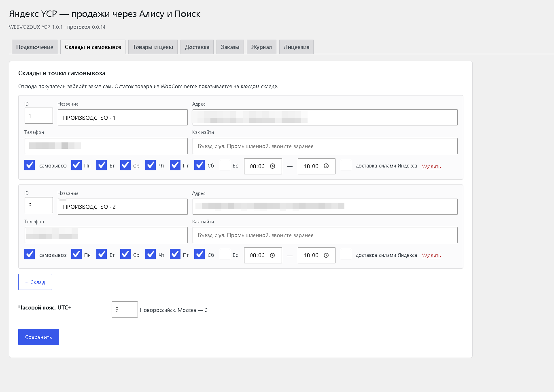Click the Сохранить button
Viewport: 554px width, 392px height.
click(38, 337)
